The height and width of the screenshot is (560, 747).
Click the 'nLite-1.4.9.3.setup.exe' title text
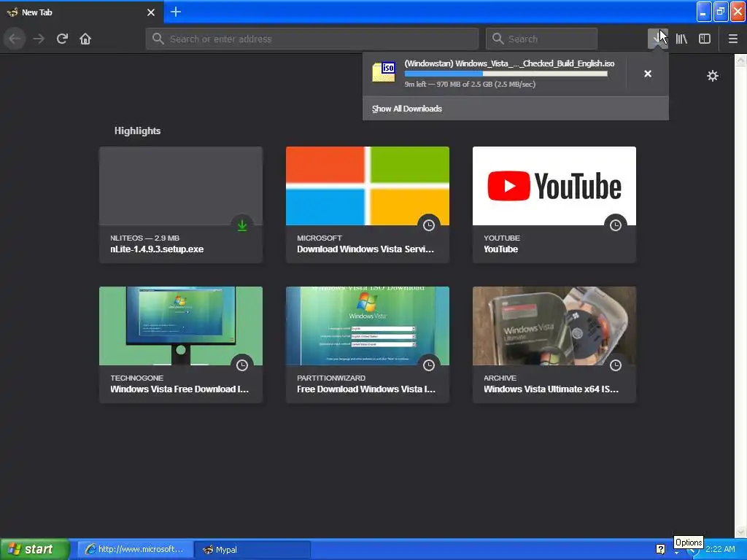(x=157, y=249)
